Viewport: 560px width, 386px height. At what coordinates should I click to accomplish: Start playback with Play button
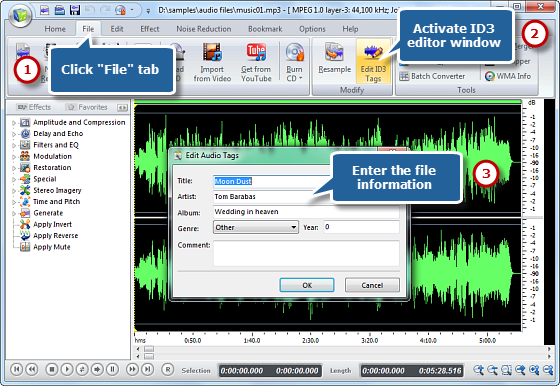67,369
